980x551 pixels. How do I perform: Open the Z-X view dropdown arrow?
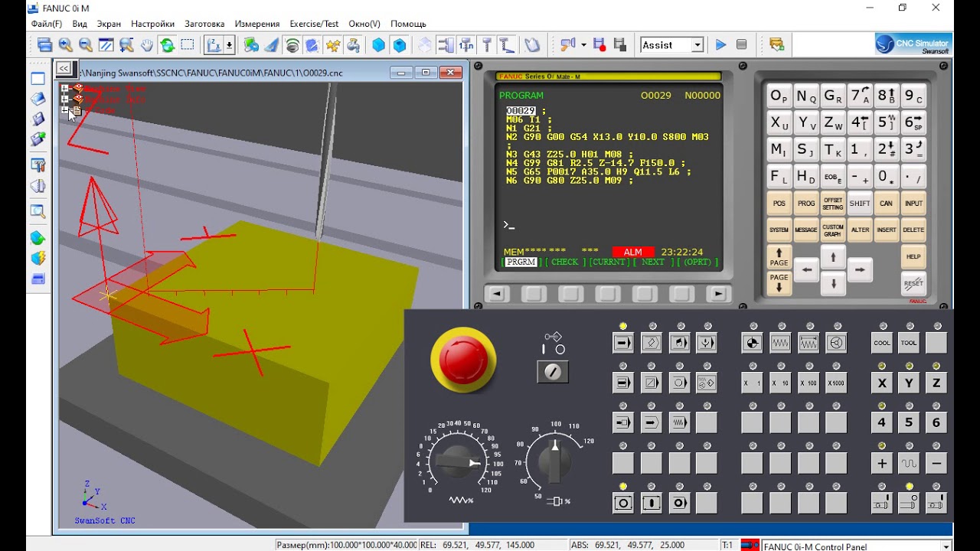click(229, 45)
